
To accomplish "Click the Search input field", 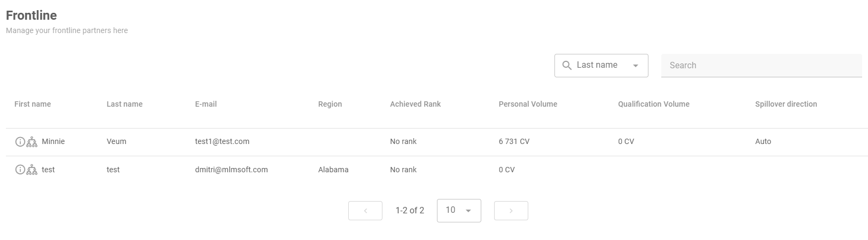I will (761, 66).
